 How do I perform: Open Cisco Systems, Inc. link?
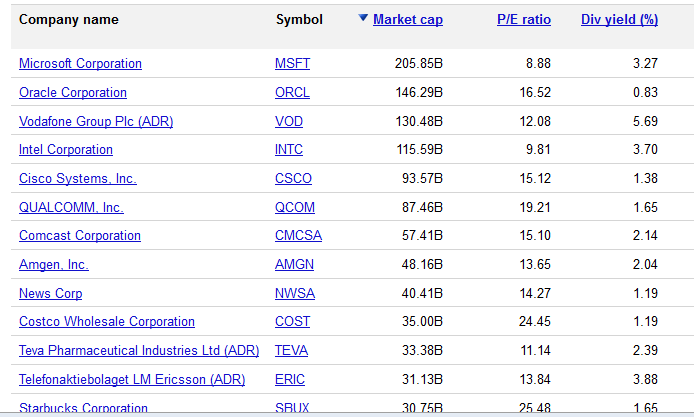pyautogui.click(x=77, y=178)
